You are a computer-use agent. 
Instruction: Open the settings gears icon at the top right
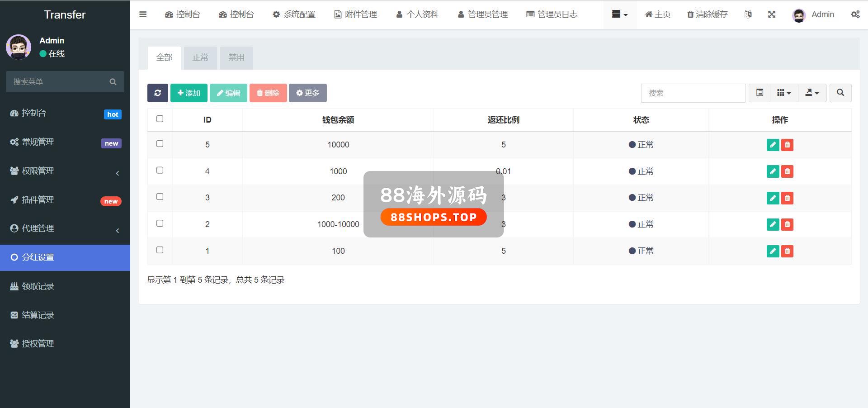pyautogui.click(x=855, y=14)
